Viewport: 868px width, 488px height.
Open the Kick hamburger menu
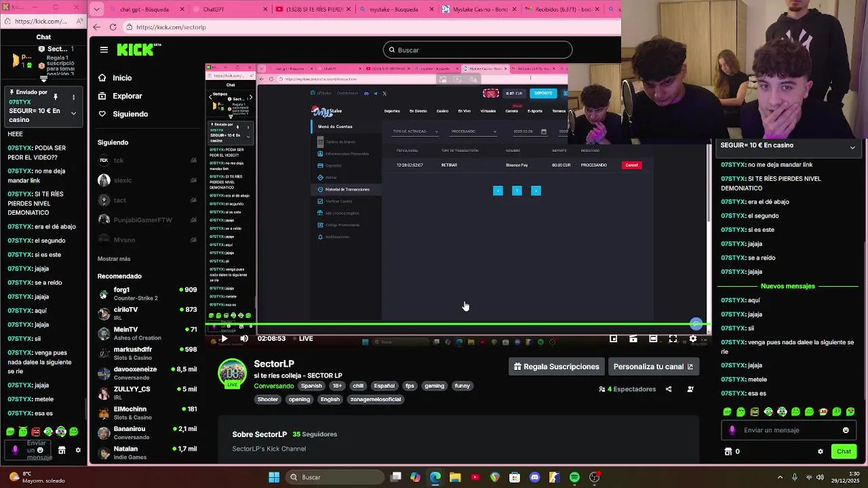point(104,49)
